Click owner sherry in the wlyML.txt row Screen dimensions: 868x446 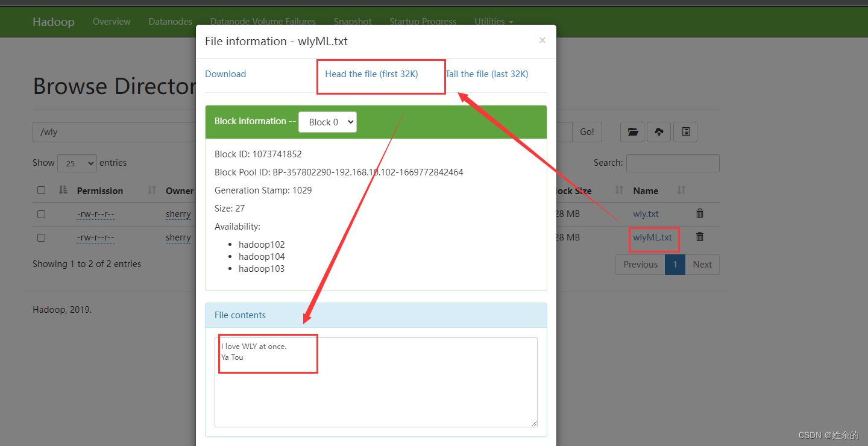[178, 237]
